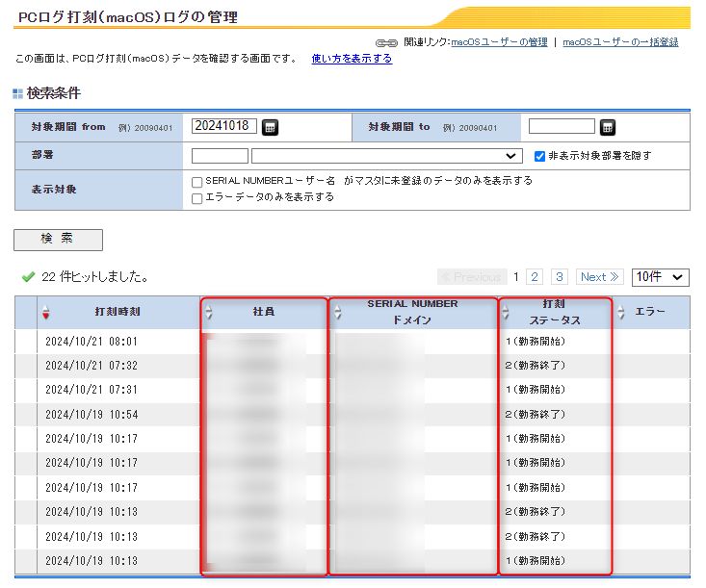Click the disabled Previous page button

pyautogui.click(x=472, y=277)
